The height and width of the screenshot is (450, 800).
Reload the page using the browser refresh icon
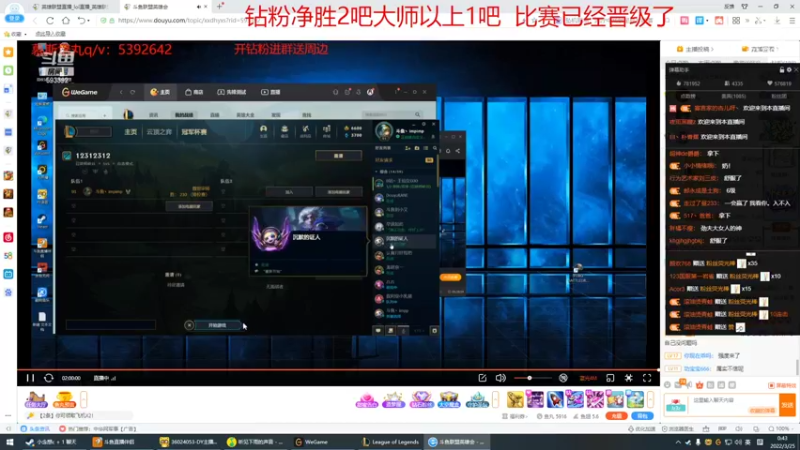(x=50, y=20)
